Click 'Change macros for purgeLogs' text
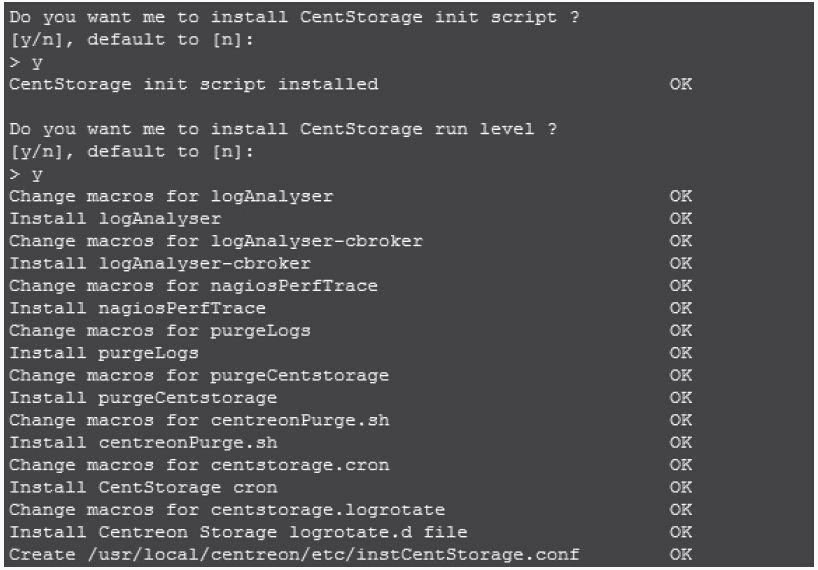Screen dimensions: 818x570 [160, 331]
